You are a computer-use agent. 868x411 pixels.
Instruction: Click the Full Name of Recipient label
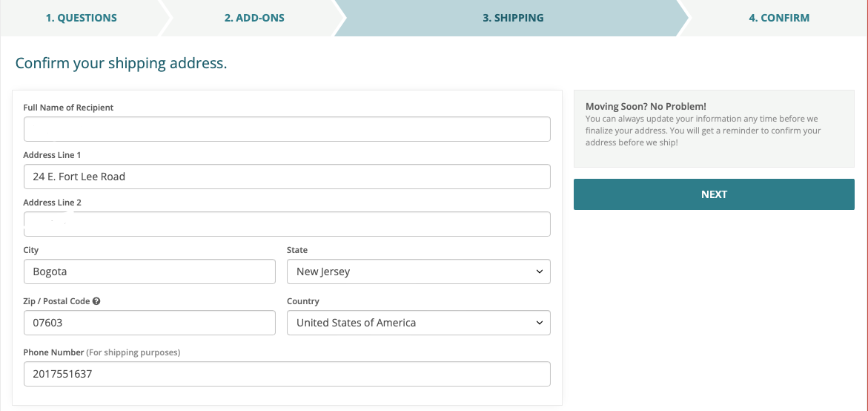[x=68, y=108]
